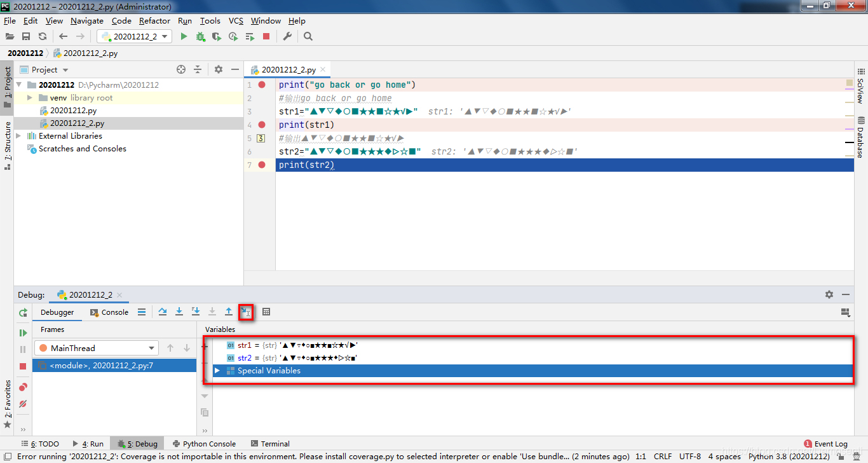Save all files from main toolbar

26,37
